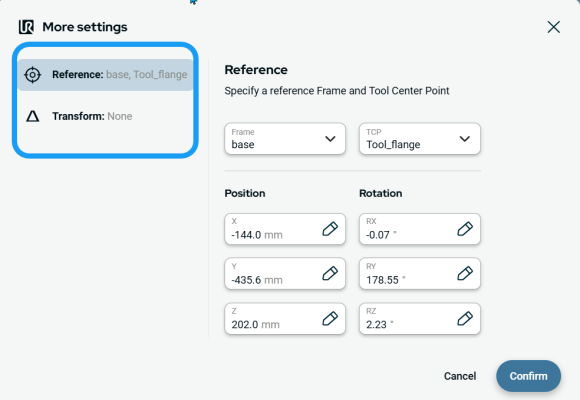Click the pencil icon for Z position

point(330,319)
